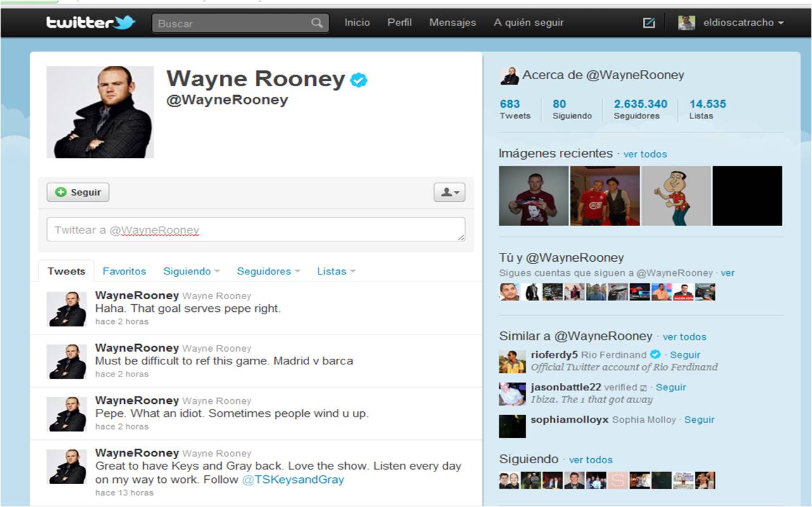
Task: Click ver todos next to Siguiendo heading
Action: coord(591,459)
